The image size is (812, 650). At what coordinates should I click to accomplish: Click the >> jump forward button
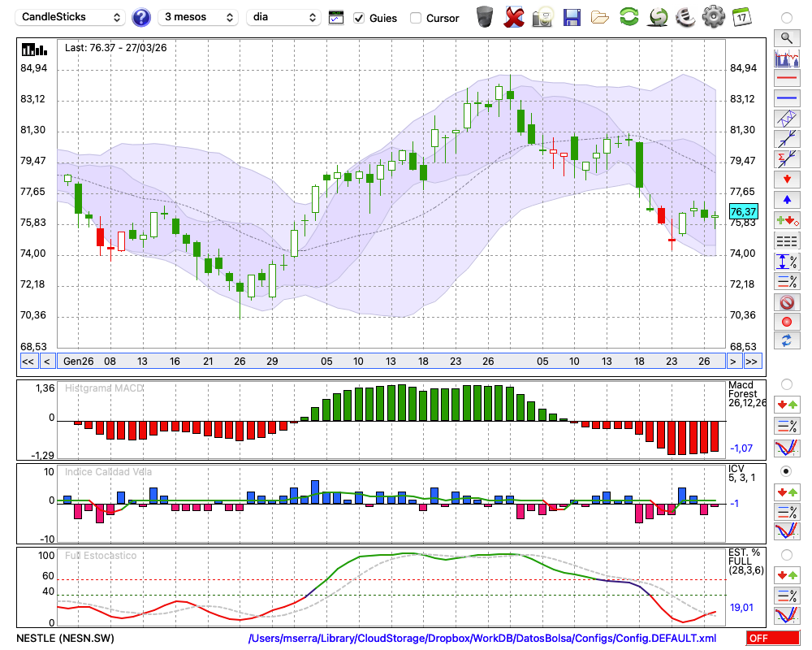click(752, 362)
